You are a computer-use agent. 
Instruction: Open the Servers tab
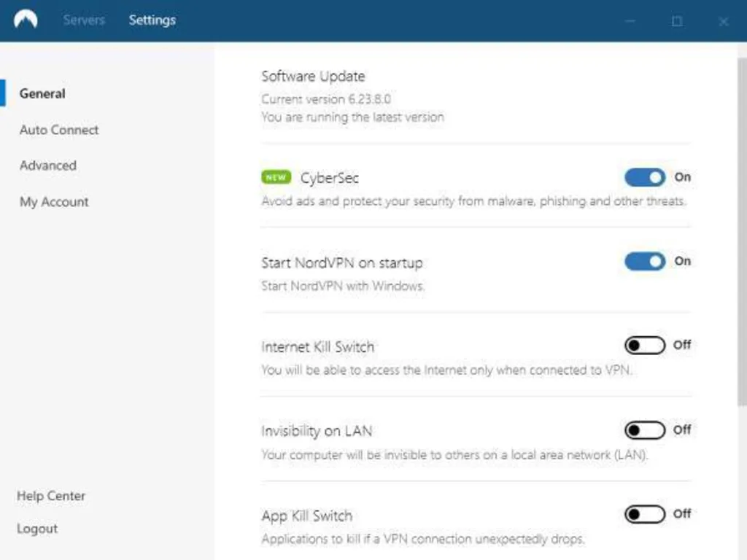(84, 20)
